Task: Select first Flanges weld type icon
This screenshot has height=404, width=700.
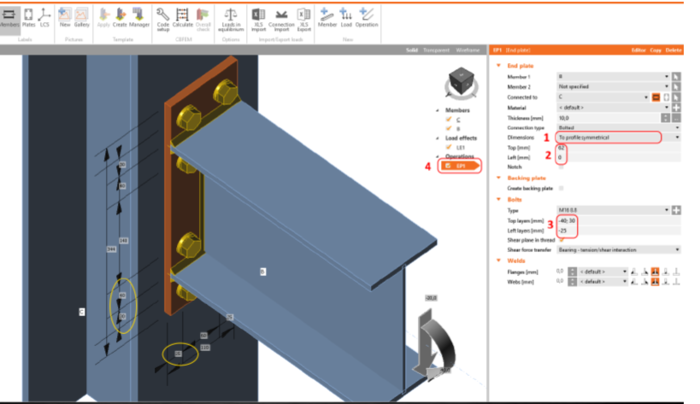Action: [x=634, y=271]
